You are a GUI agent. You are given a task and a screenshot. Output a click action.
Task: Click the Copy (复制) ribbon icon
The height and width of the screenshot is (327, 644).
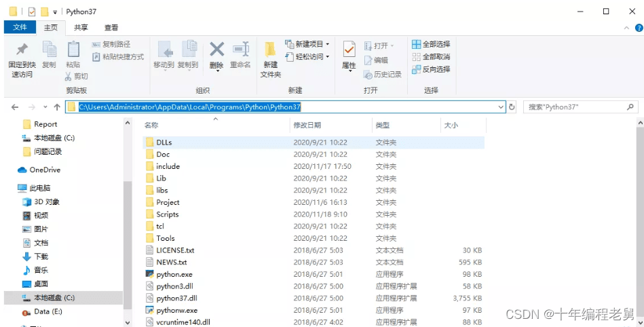[50, 50]
